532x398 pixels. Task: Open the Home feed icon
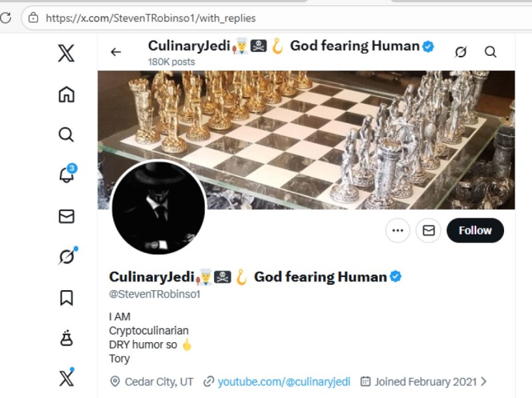(66, 95)
